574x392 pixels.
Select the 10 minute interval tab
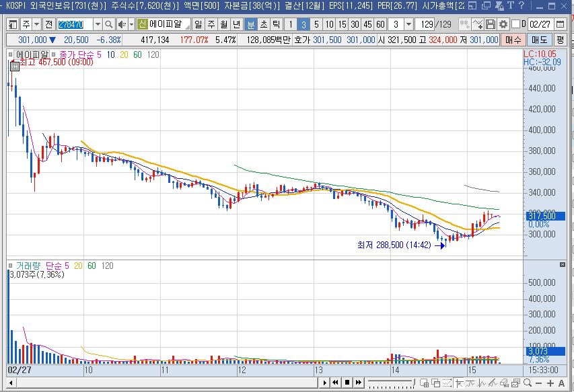(x=329, y=24)
